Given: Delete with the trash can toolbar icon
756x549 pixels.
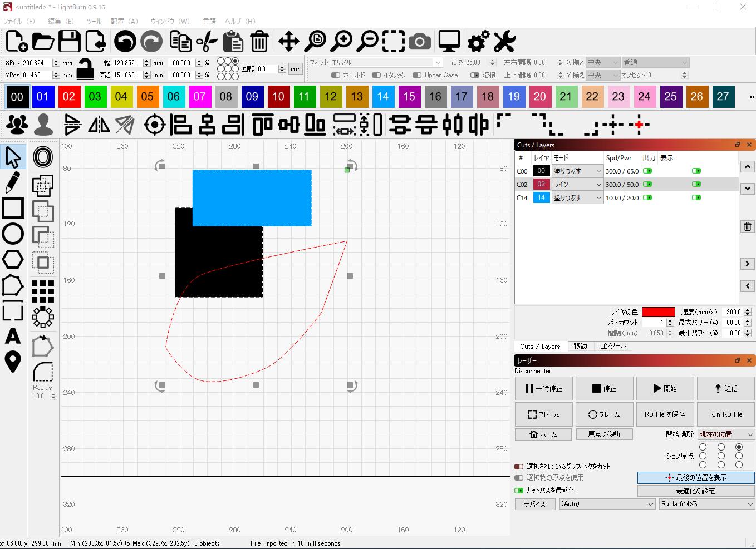Looking at the screenshot, I should pyautogui.click(x=259, y=41).
